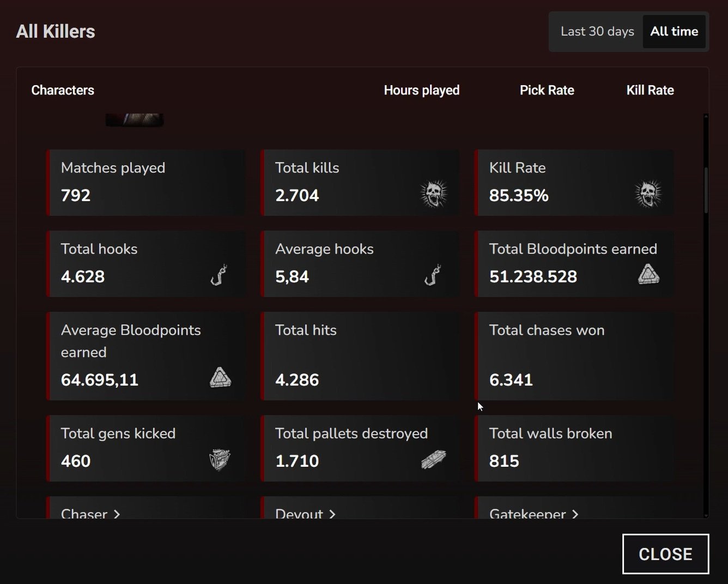This screenshot has width=728, height=584.
Task: Click the Total hits value 4.286
Action: pyautogui.click(x=297, y=380)
